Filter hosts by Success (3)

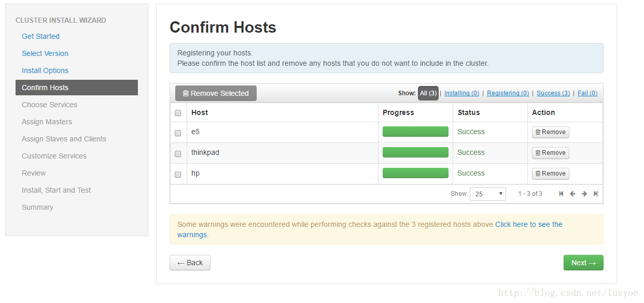[553, 93]
